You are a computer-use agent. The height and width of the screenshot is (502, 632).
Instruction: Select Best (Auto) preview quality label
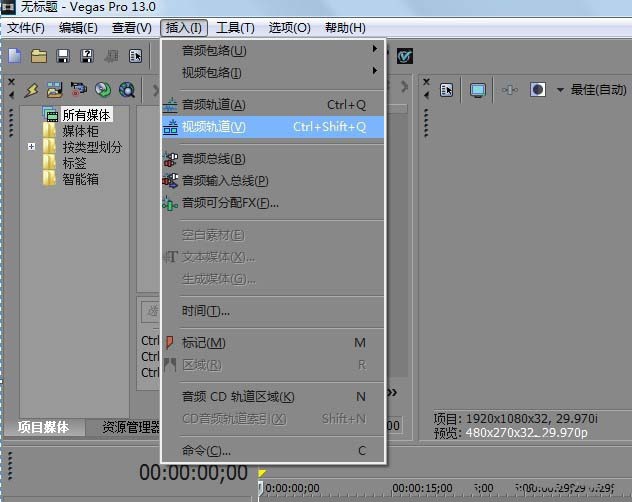pyautogui.click(x=599, y=90)
